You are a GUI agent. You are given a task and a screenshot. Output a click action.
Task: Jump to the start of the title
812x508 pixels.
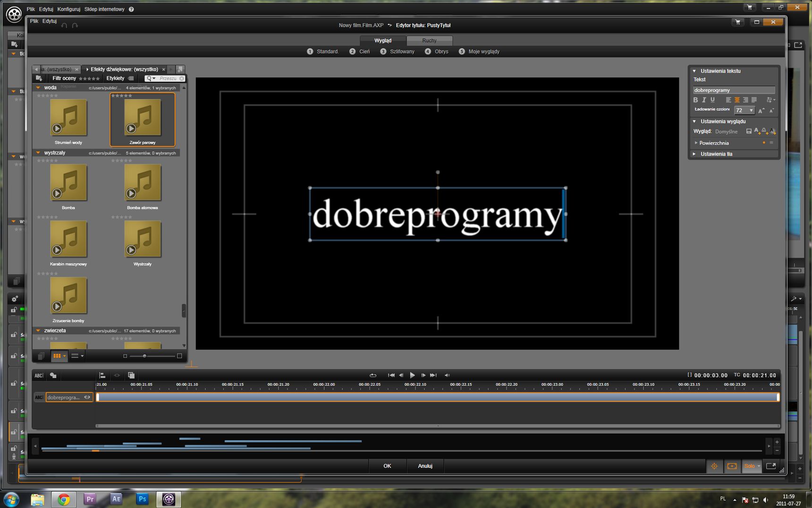click(391, 375)
